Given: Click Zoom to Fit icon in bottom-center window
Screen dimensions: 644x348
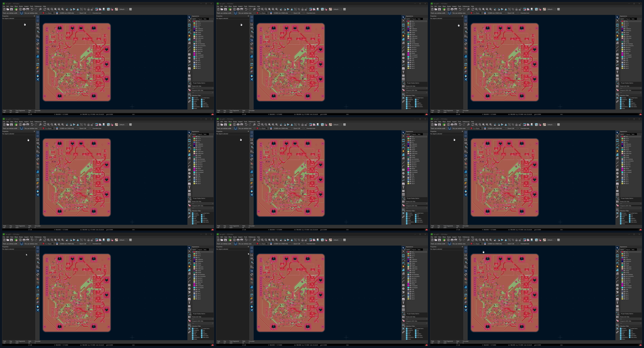Looking at the screenshot, I should (x=269, y=240).
